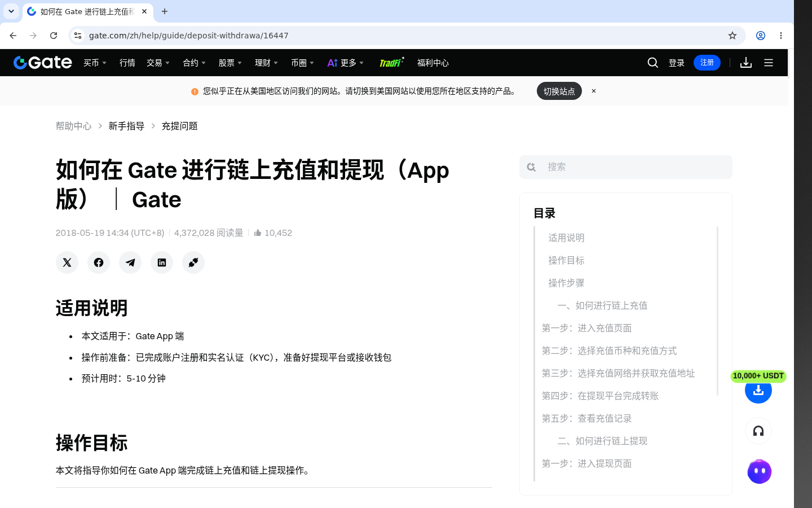812x508 pixels.
Task: Jump to 操作步骤 in table of contents
Action: click(566, 283)
